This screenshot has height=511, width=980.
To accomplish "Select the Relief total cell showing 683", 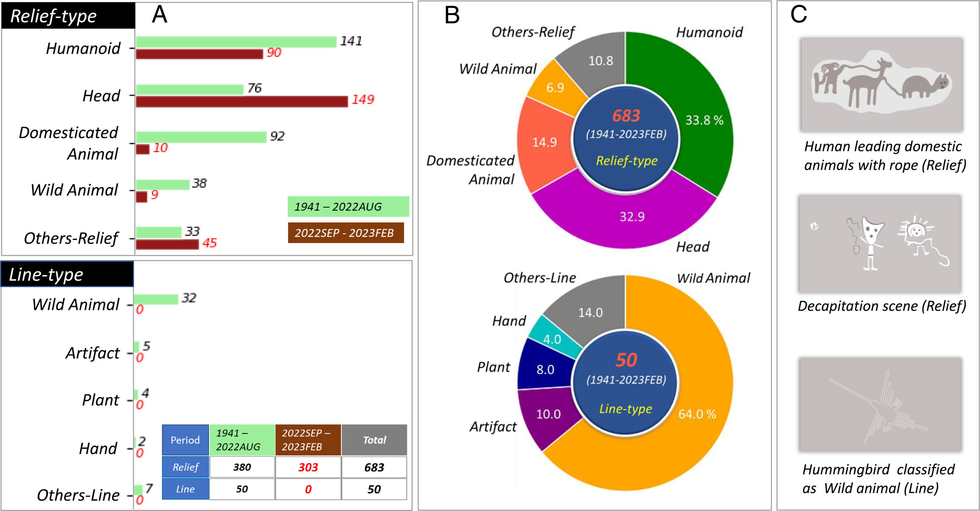I will (374, 467).
